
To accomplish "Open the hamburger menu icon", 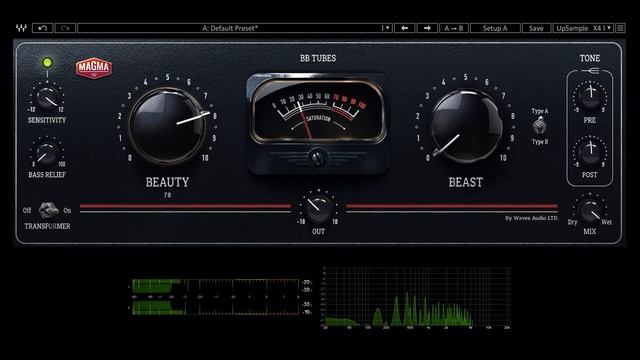I will click(x=620, y=28).
